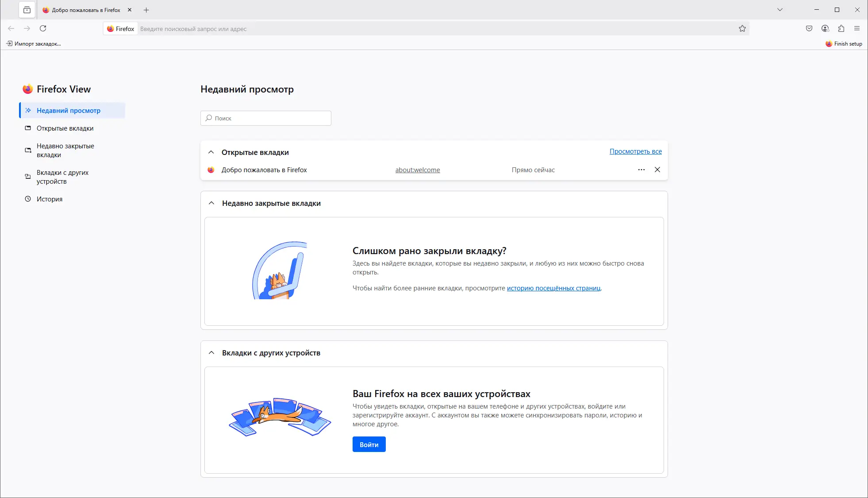Open three-dot options for Добро пожаловать tab row
This screenshot has height=498, width=868.
(x=641, y=170)
